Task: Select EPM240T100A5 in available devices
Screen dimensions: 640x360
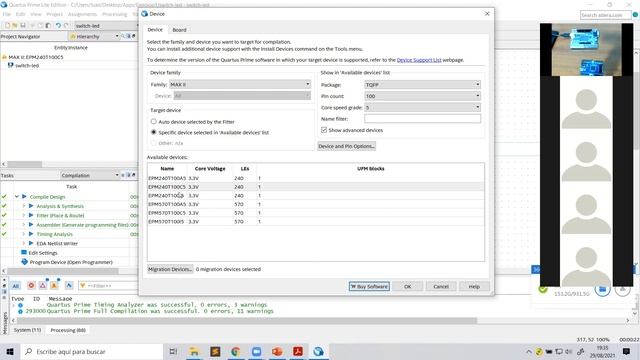Action: [316, 178]
